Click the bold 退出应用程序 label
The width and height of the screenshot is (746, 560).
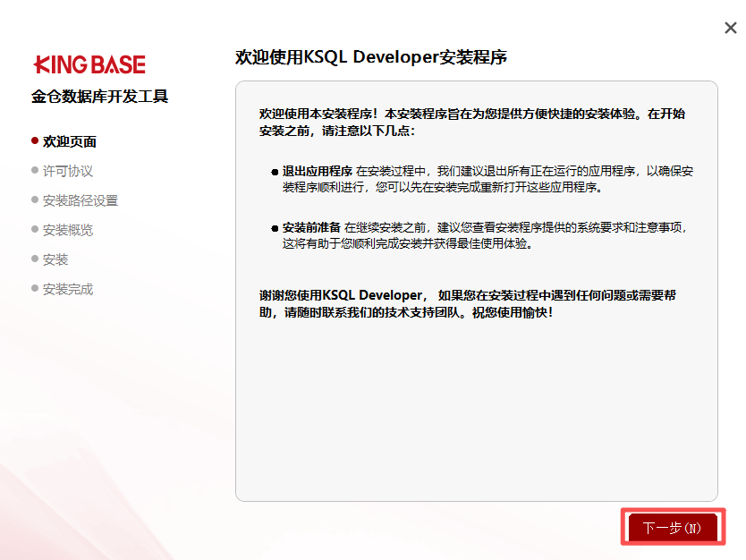(317, 171)
